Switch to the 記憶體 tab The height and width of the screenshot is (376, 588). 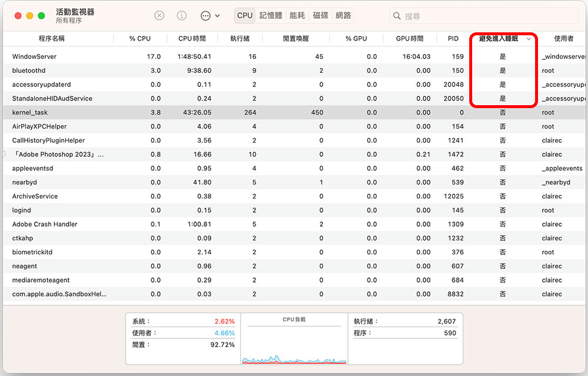(270, 16)
